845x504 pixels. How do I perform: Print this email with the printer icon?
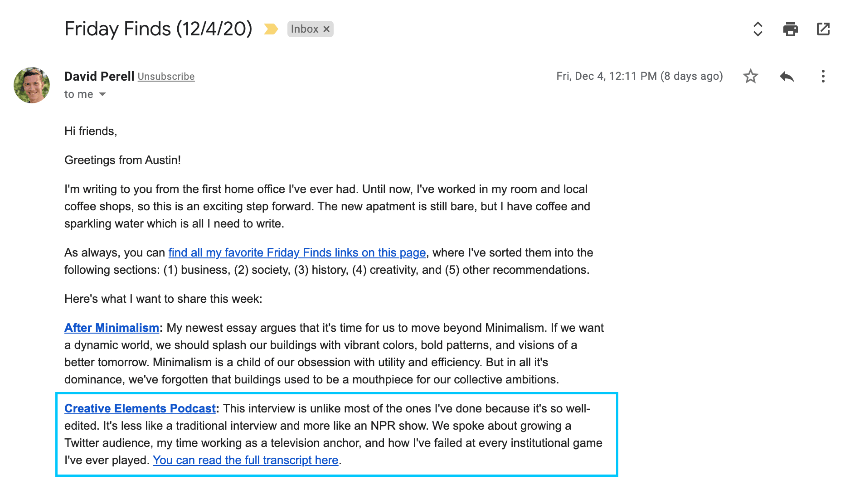coord(790,29)
